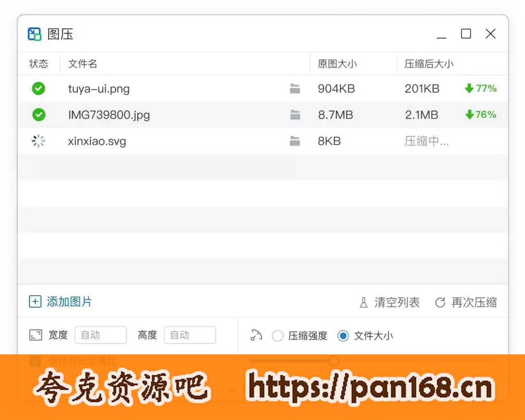Viewport: 525px width, 420px height.
Task: Click the 压缩后大小 column header
Action: (429, 64)
